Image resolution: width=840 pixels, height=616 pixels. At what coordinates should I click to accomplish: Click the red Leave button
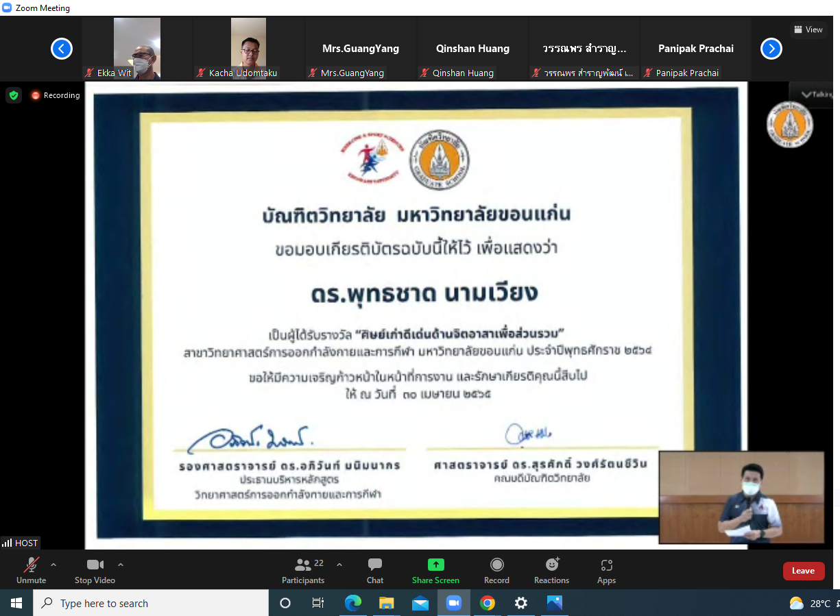pyautogui.click(x=804, y=571)
